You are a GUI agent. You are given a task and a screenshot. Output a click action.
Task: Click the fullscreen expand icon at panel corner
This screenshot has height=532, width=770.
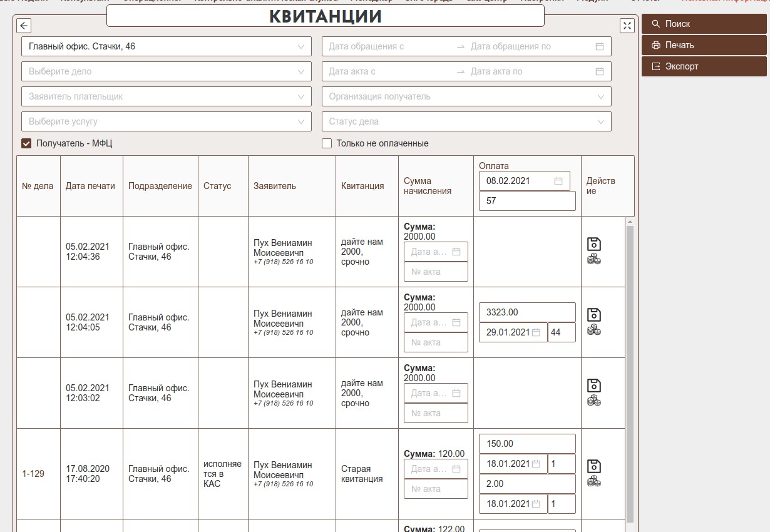627,26
